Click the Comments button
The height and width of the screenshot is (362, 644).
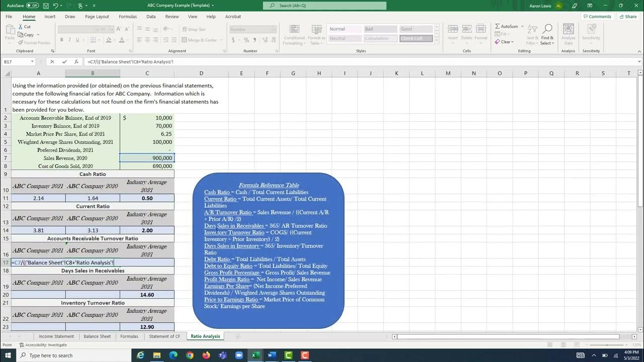coord(597,17)
